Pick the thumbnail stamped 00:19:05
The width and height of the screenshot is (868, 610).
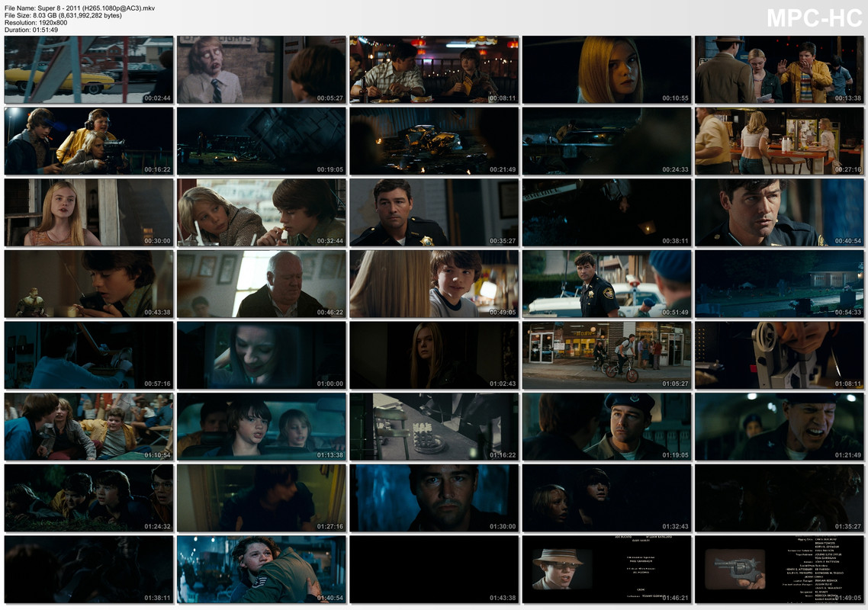(262, 141)
